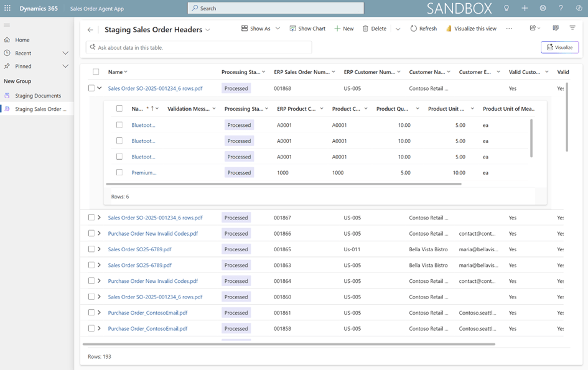Image resolution: width=588 pixels, height=370 pixels.
Task: Open Staging Documents in the left navigation
Action: [x=37, y=96]
